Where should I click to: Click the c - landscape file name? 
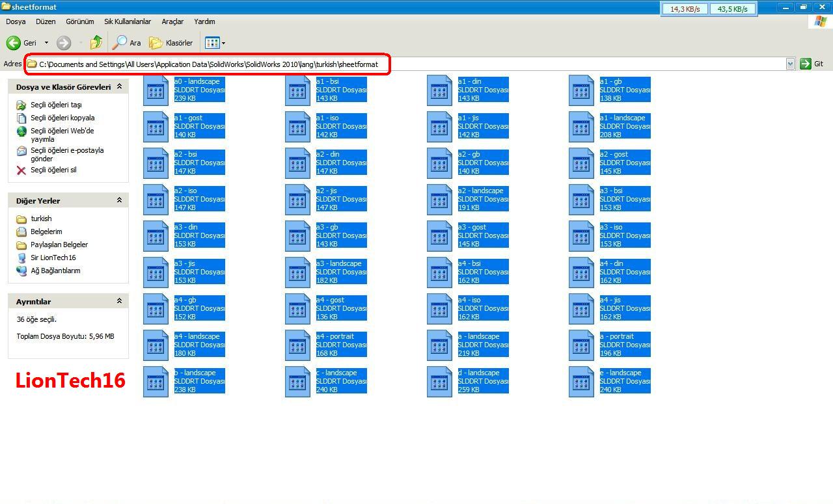click(x=336, y=373)
